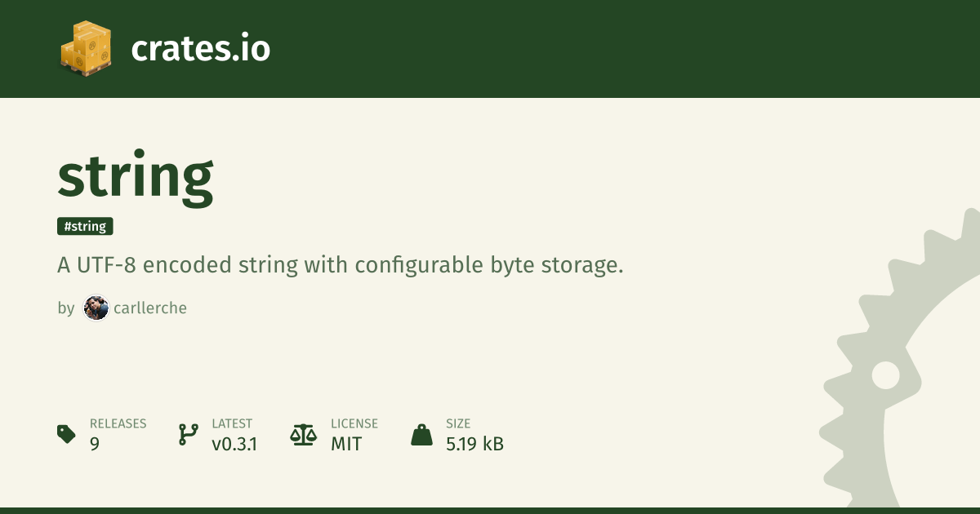The image size is (980, 514).
Task: Click the git branch icon beside Latest
Action: pos(188,434)
